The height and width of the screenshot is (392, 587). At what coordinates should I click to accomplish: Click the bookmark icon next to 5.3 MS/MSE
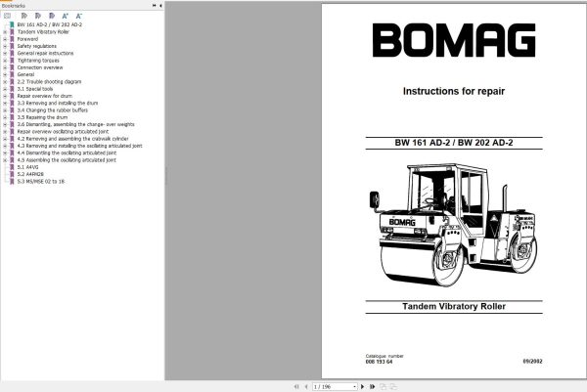point(12,182)
